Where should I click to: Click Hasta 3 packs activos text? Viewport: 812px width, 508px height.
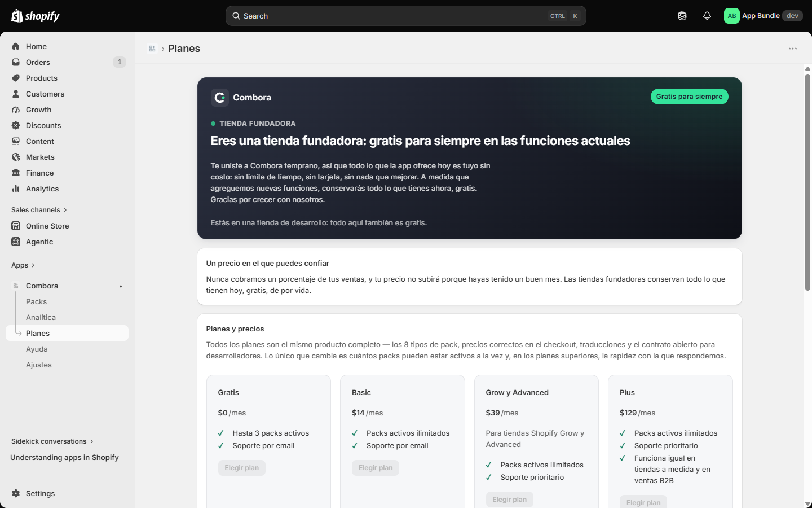click(271, 433)
